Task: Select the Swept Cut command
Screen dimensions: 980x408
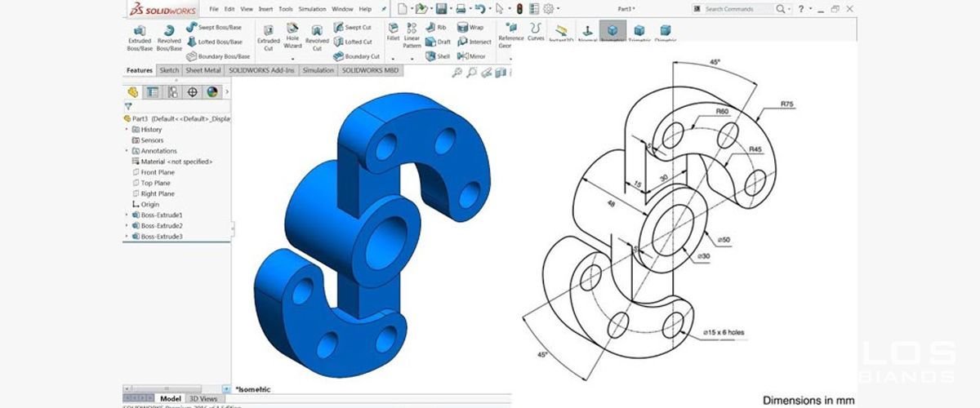Action: 353,27
